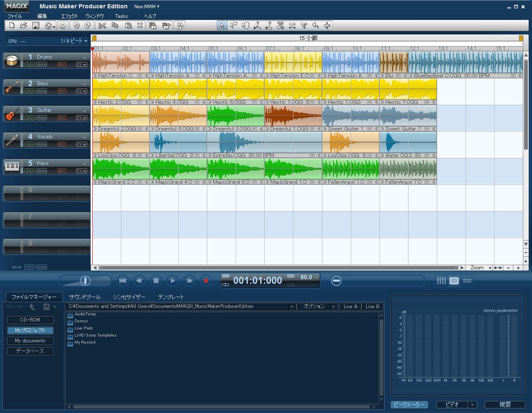Select the pencil draw mouse mode tool
Image resolution: width=532 pixels, height=413 pixels.
pyautogui.click(x=269, y=26)
